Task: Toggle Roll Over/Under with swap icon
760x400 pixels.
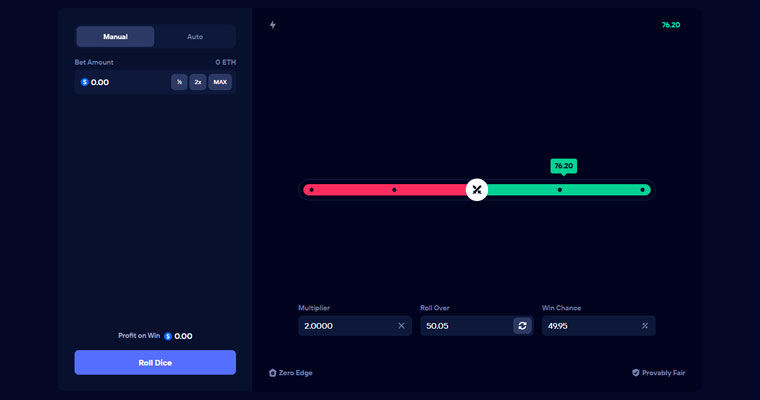Action: pyautogui.click(x=522, y=326)
